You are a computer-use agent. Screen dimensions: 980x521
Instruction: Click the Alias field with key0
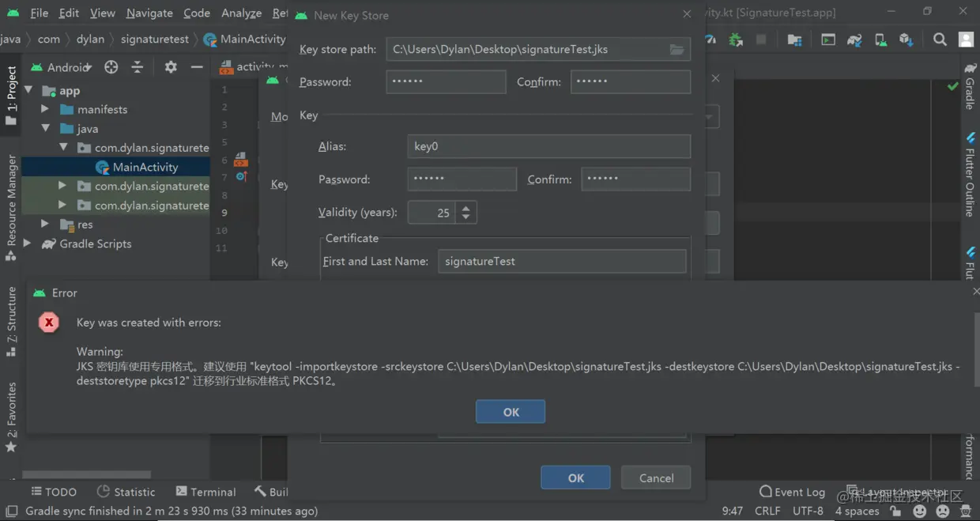coord(549,146)
